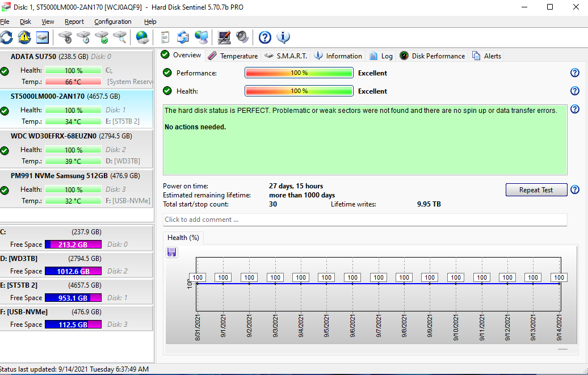Click the disk with stethoscope test icon
Screen dimensions: 588x375
click(65, 37)
